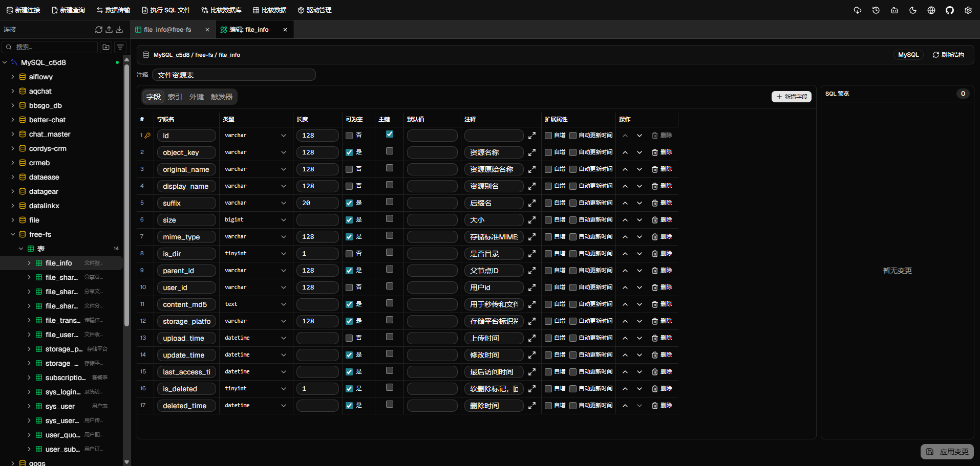Open type dropdown for upload_time field
The width and height of the screenshot is (980, 466).
tap(255, 338)
